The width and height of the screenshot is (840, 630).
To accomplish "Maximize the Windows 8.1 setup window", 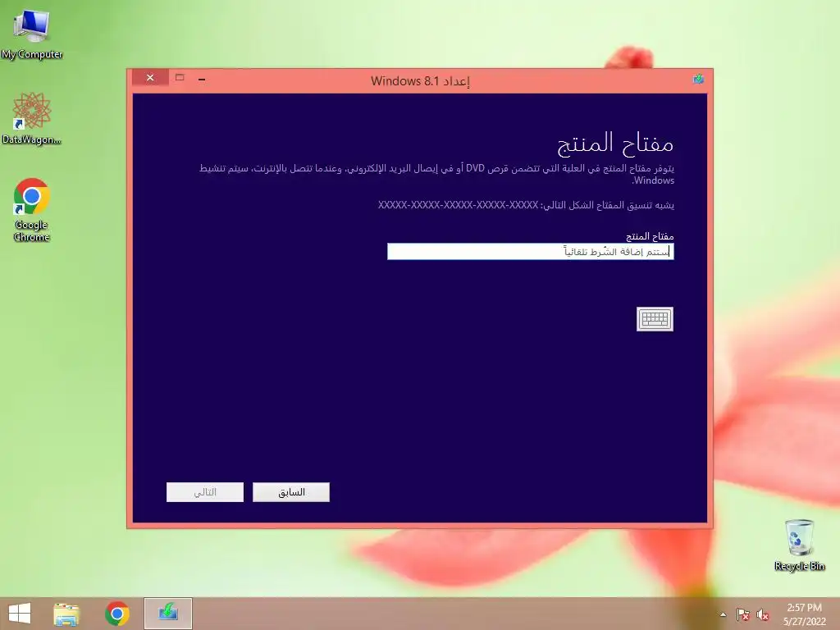I will tap(180, 78).
